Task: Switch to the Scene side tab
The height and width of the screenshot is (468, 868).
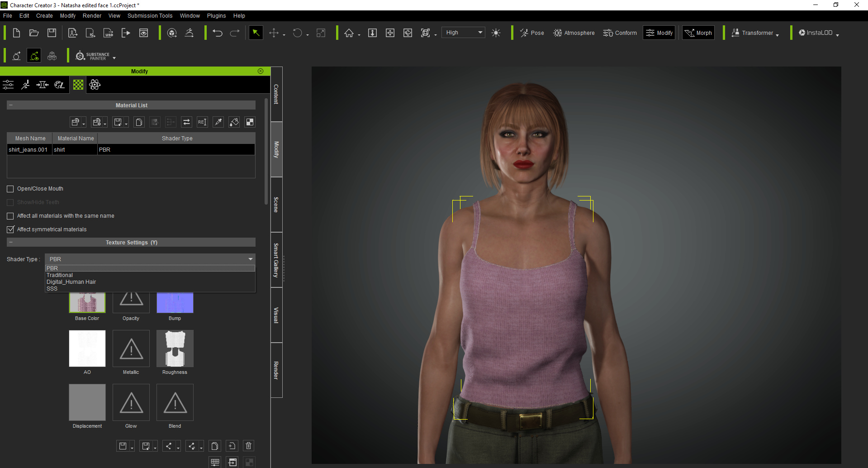Action: click(x=276, y=205)
